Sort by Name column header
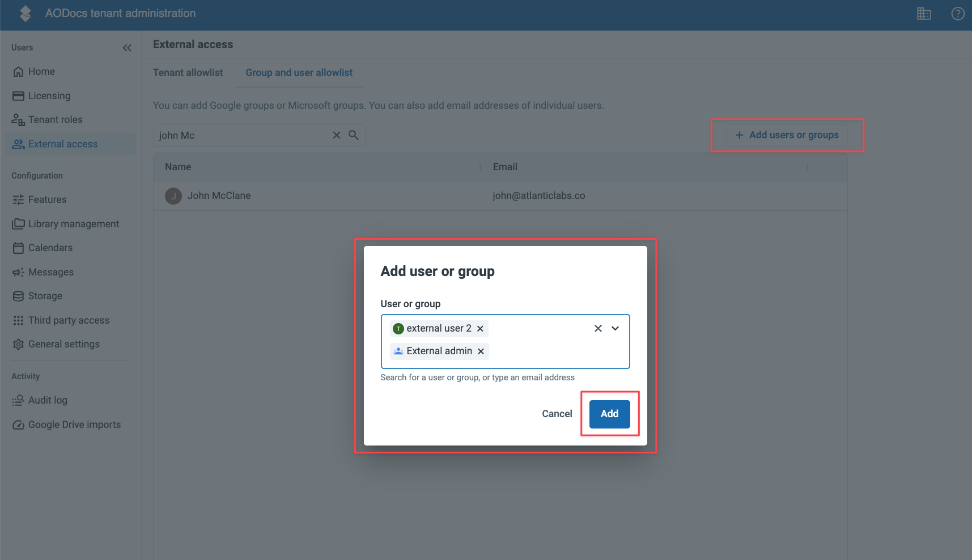The width and height of the screenshot is (972, 560). [x=178, y=167]
